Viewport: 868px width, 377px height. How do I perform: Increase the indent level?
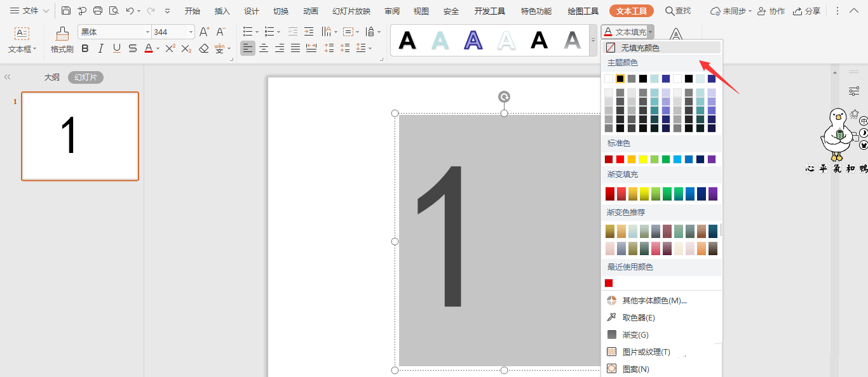[x=309, y=32]
